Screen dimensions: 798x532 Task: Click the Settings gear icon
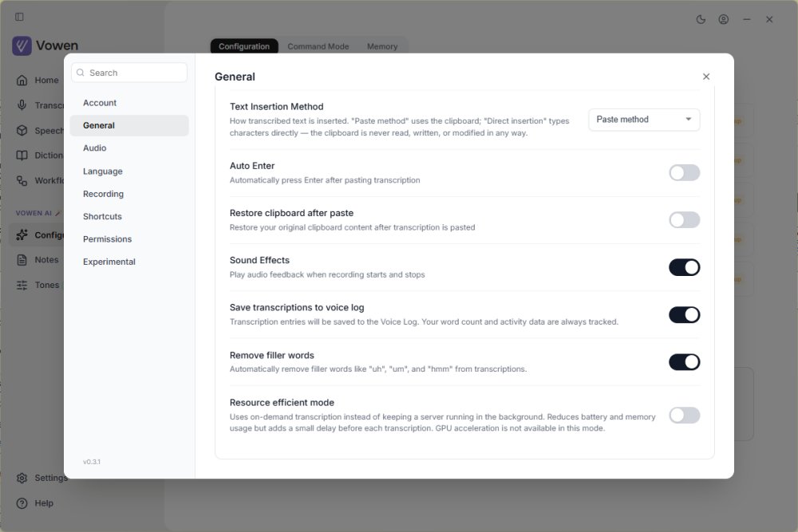pos(22,478)
